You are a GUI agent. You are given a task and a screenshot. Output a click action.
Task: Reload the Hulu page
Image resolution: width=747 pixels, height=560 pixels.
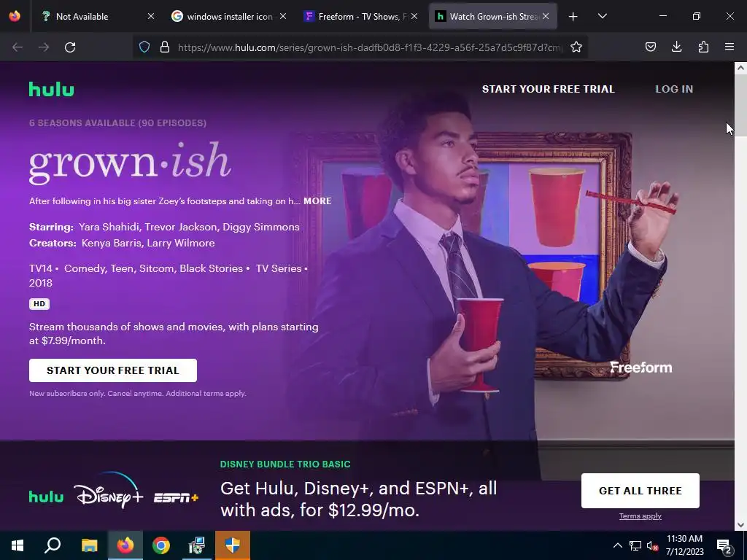(x=70, y=47)
